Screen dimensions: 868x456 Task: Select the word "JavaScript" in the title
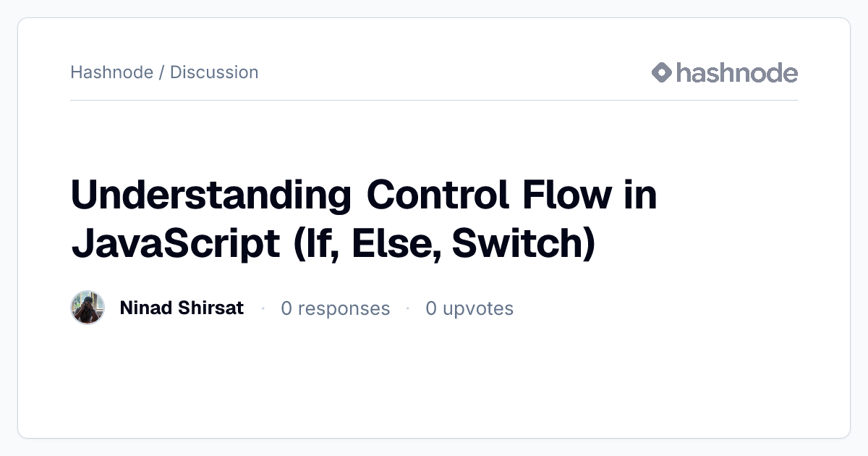click(x=176, y=243)
